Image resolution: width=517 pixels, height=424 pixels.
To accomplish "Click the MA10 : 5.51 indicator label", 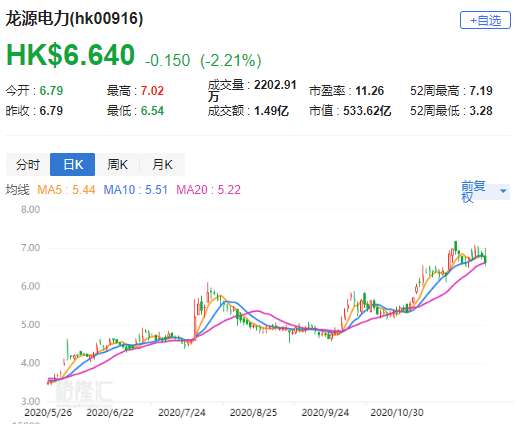I will (136, 190).
